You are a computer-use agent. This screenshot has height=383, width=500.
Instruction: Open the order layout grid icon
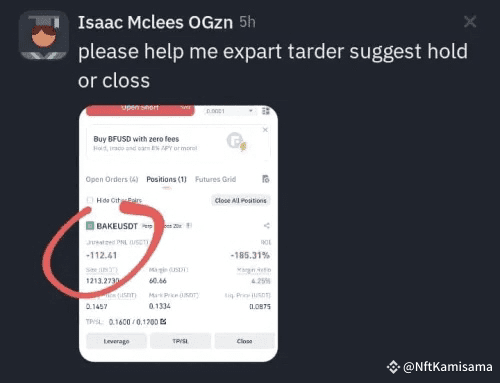click(266, 111)
